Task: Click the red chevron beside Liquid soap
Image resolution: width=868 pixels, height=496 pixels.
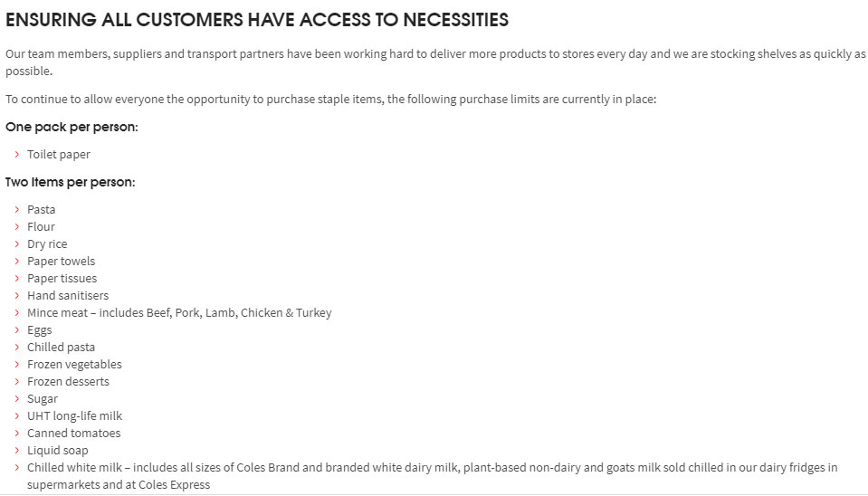Action: (x=16, y=450)
